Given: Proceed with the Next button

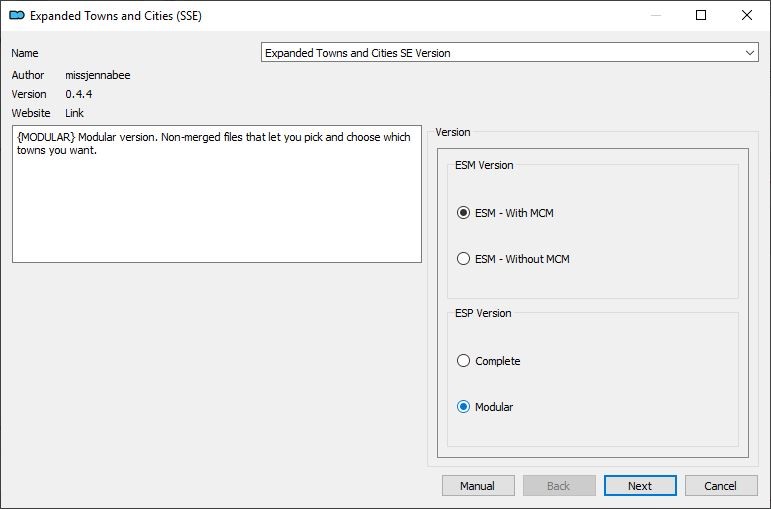Looking at the screenshot, I should 640,486.
